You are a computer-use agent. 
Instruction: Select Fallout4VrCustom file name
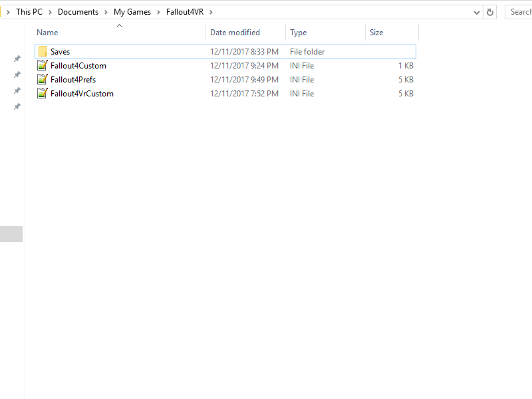82,93
